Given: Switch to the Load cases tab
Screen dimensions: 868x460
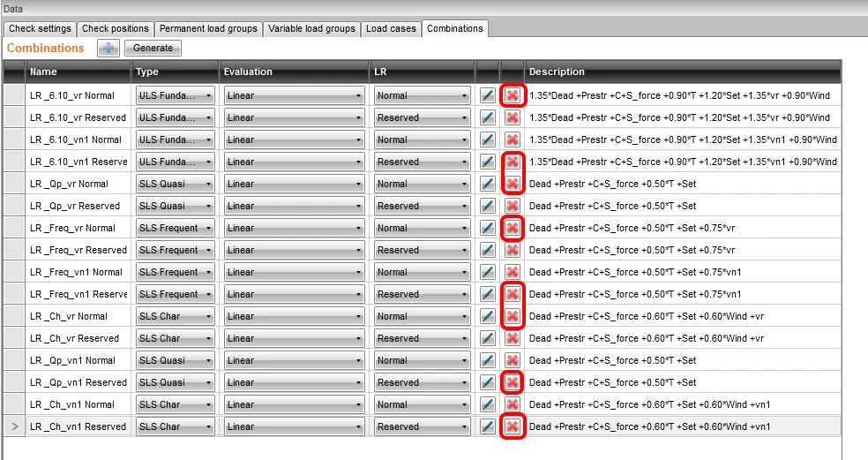Looking at the screenshot, I should tap(391, 29).
